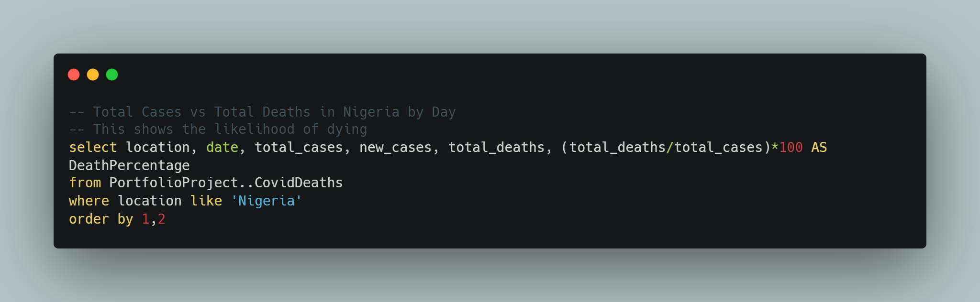
Task: Click the 'likelihood of dying' comment line
Action: [x=218, y=129]
